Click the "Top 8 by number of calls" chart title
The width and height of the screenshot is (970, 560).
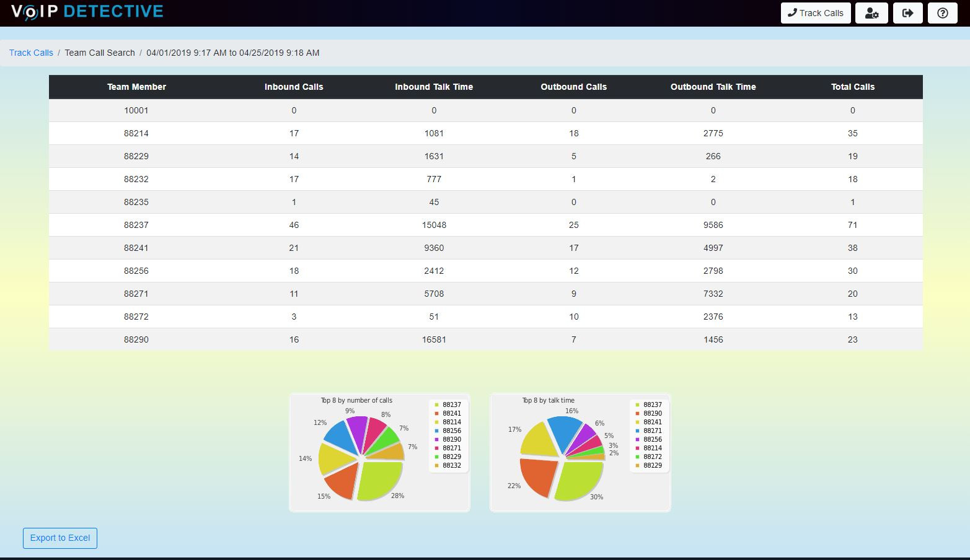[356, 400]
